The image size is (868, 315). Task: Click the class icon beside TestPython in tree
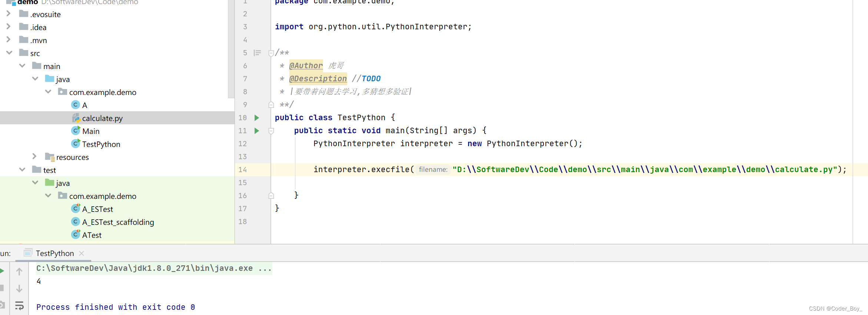(x=76, y=144)
